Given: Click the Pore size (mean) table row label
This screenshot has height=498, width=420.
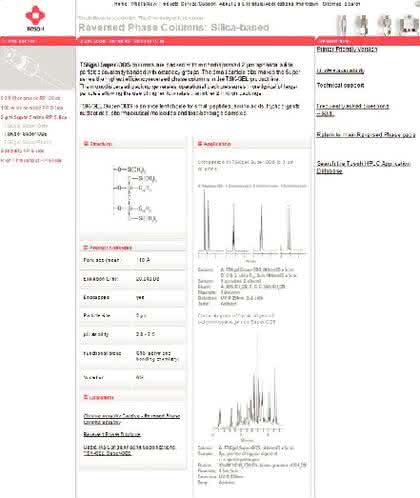Looking at the screenshot, I should tap(101, 260).
